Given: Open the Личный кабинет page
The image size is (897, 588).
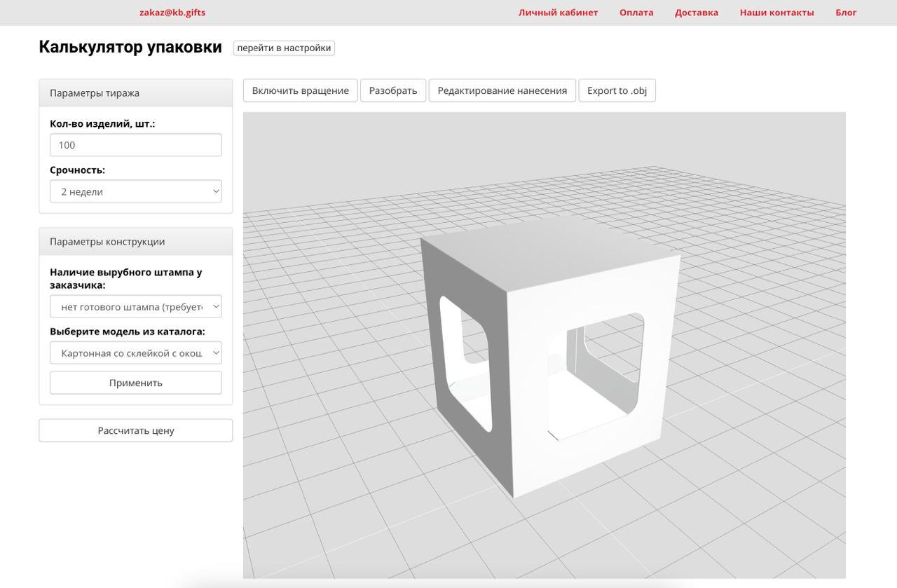Looking at the screenshot, I should pyautogui.click(x=558, y=13).
